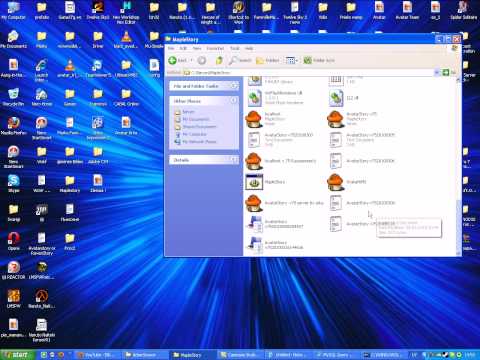480x360 pixels.
Task: Select AvatarStory v75 server mushroom icon
Action: pos(254,203)
